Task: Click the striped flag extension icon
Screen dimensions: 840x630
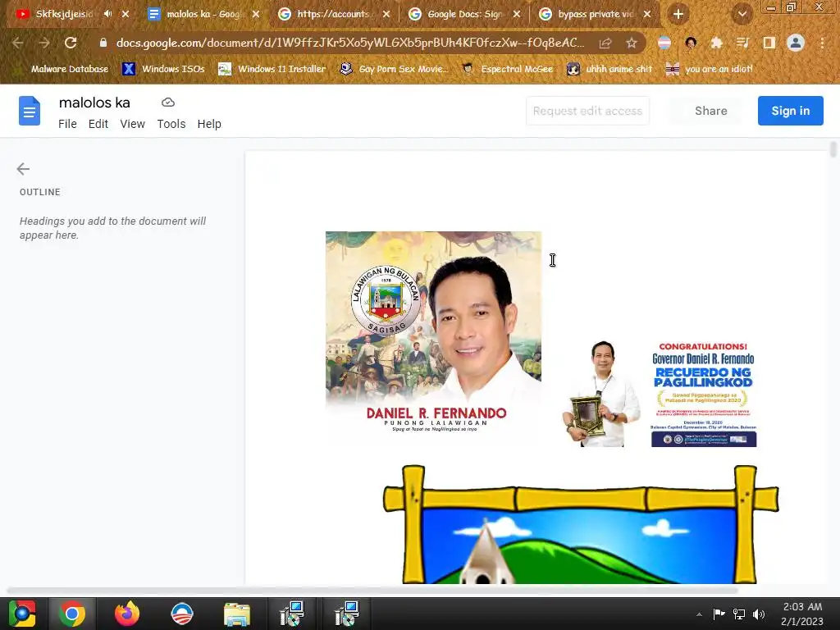Action: tap(664, 43)
